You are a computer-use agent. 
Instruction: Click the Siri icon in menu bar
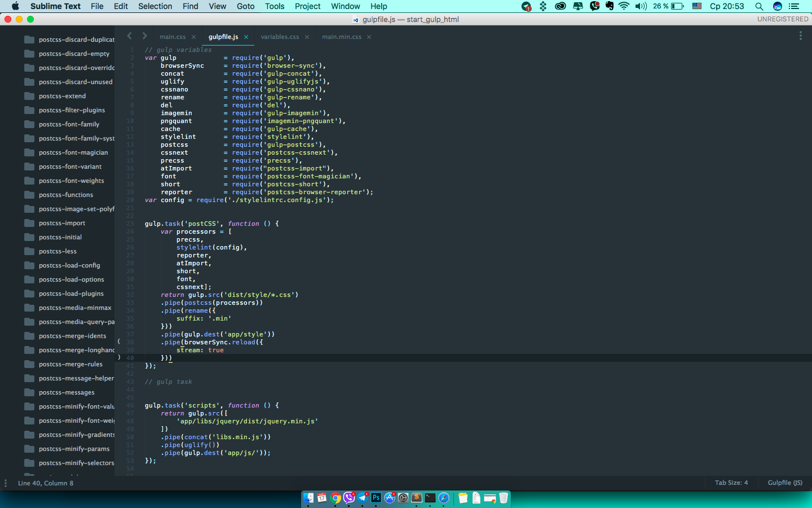(x=777, y=6)
